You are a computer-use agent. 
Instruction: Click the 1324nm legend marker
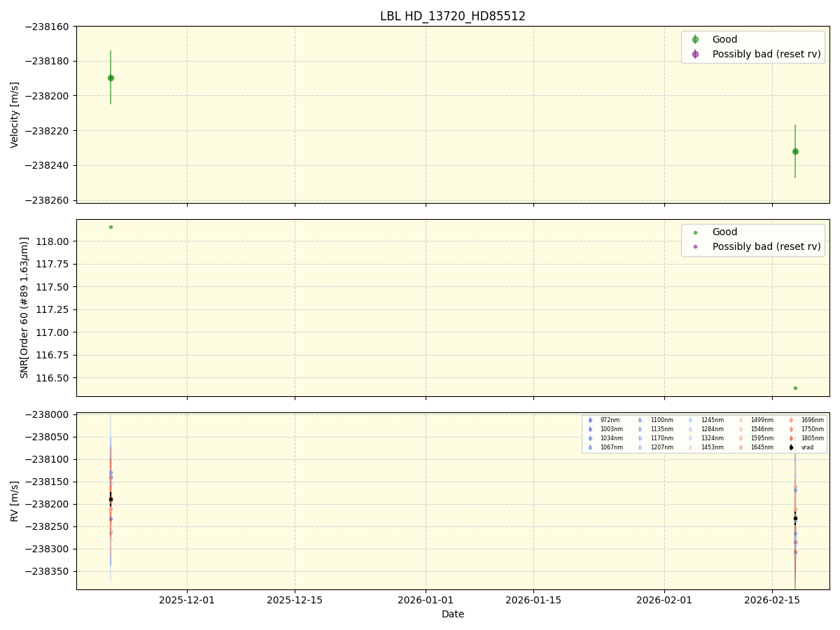click(x=690, y=438)
